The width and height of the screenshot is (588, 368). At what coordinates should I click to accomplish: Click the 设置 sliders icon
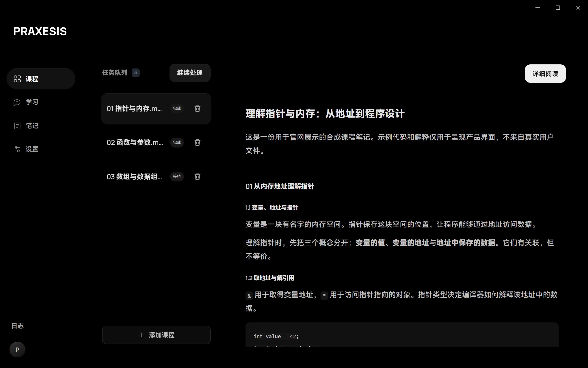point(17,149)
